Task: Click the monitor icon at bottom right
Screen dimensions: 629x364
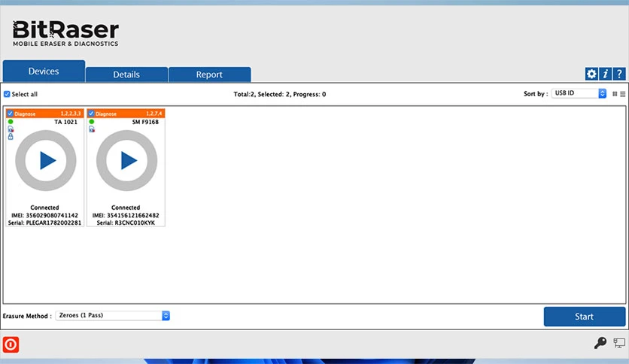Action: tap(619, 343)
